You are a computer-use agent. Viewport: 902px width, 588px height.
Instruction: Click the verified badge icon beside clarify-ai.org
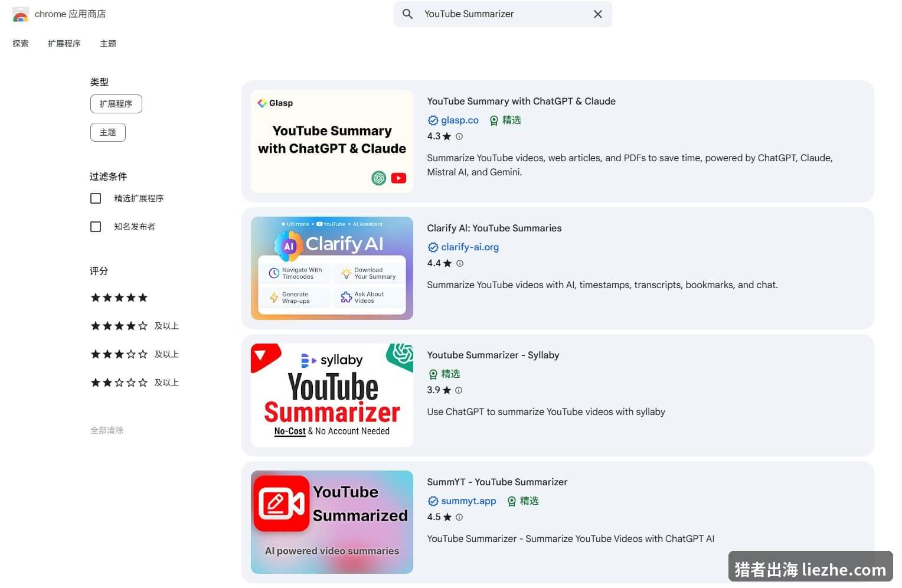433,247
